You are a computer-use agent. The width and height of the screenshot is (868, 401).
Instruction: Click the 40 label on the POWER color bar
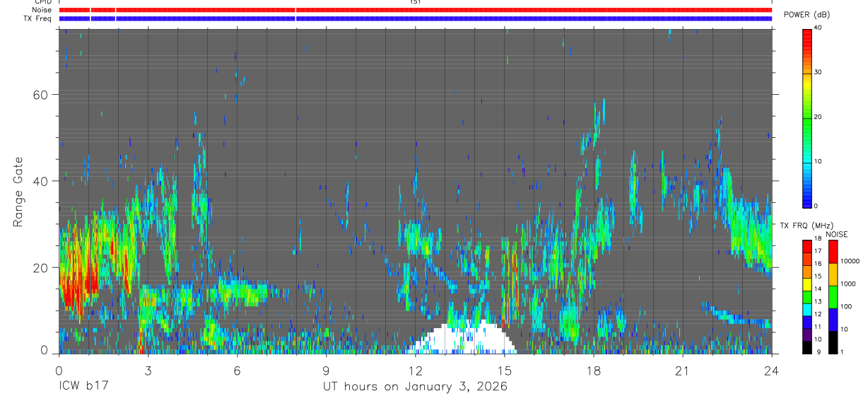tap(818, 28)
